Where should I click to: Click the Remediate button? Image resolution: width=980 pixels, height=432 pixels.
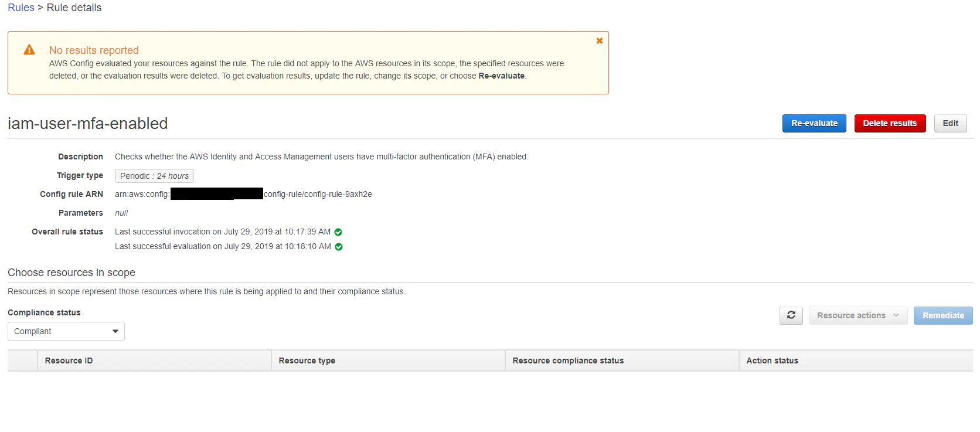(943, 315)
